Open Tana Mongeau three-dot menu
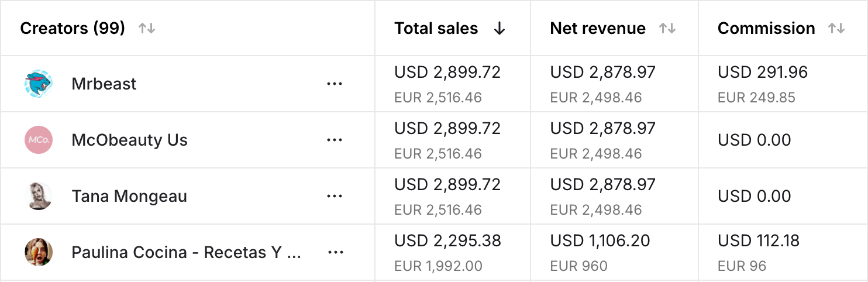Image resolution: width=868 pixels, height=282 pixels. tap(335, 196)
